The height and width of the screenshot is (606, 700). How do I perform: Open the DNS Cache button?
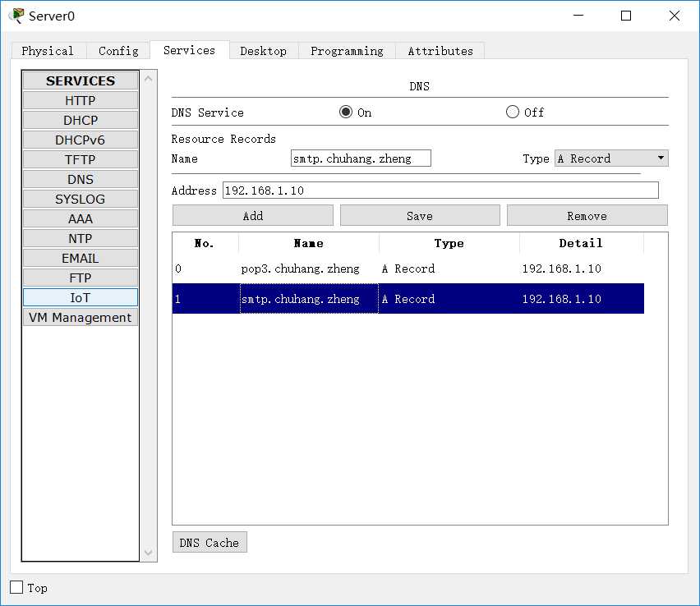(210, 542)
